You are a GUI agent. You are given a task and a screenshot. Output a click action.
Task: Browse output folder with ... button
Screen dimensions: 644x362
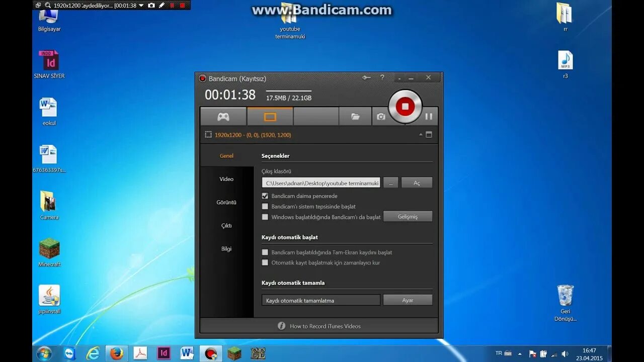pyautogui.click(x=390, y=183)
